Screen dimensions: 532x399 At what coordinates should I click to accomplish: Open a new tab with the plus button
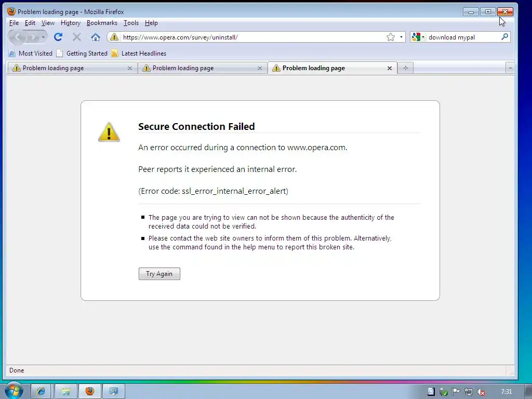[405, 68]
